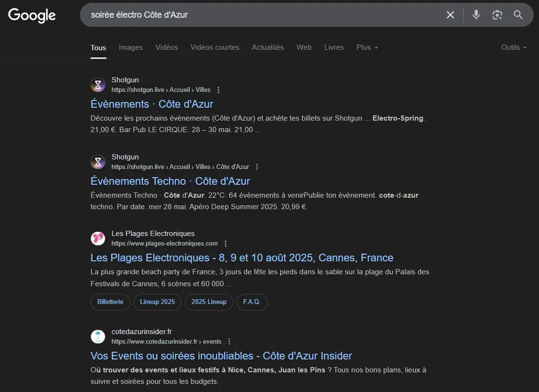Open Les Plages Electroniques août 2025 link
Screen dimensions: 539x392
click(x=241, y=258)
